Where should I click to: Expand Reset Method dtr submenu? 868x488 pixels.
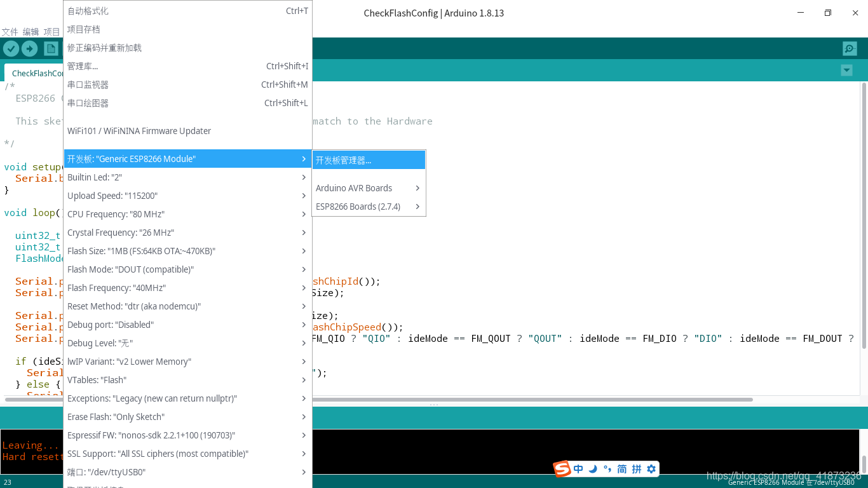click(x=188, y=306)
